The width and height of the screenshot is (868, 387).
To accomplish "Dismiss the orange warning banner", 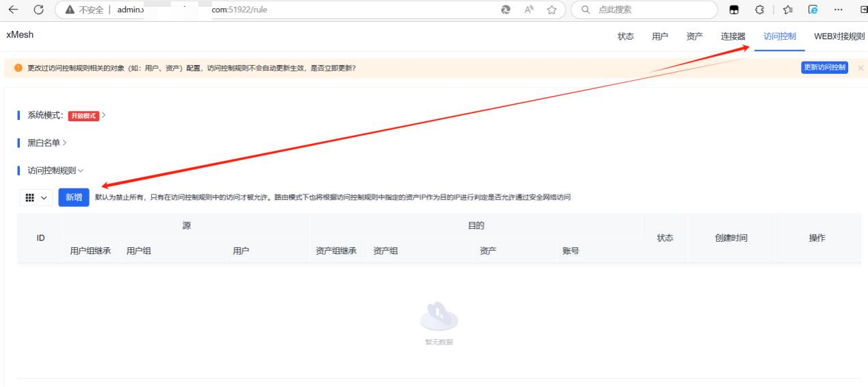I will [x=860, y=68].
